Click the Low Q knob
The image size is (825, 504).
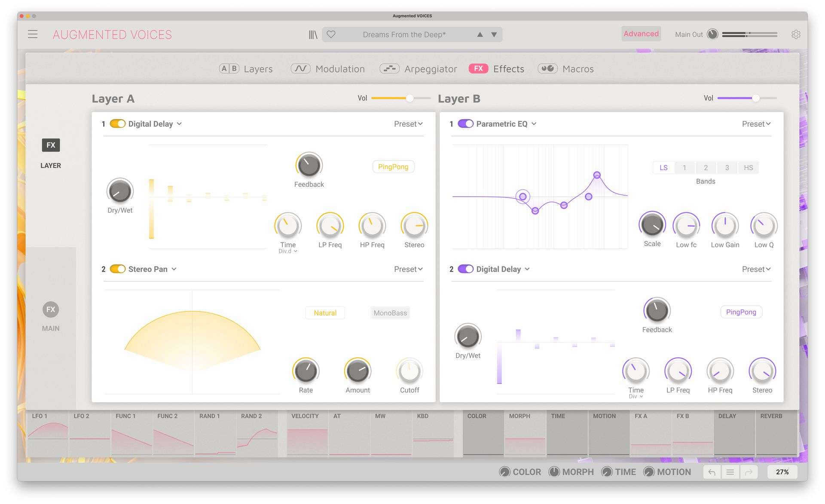(764, 225)
